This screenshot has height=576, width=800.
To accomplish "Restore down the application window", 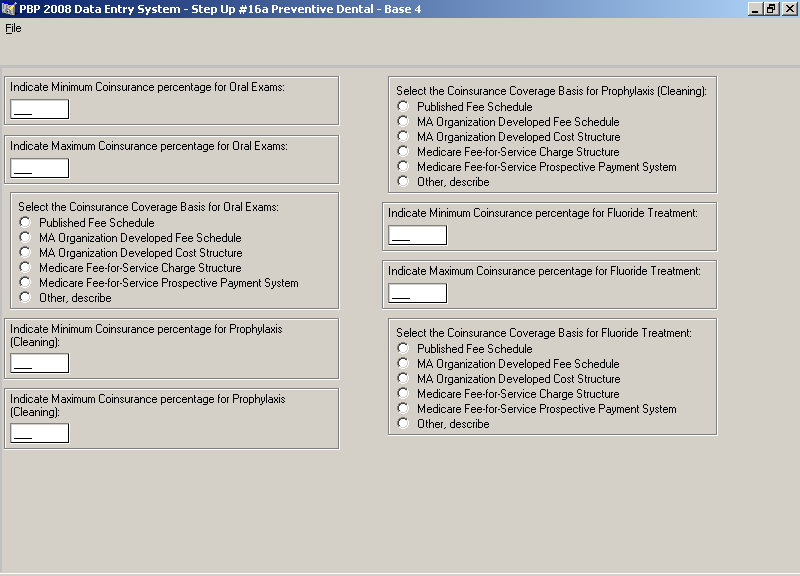I will (x=772, y=9).
